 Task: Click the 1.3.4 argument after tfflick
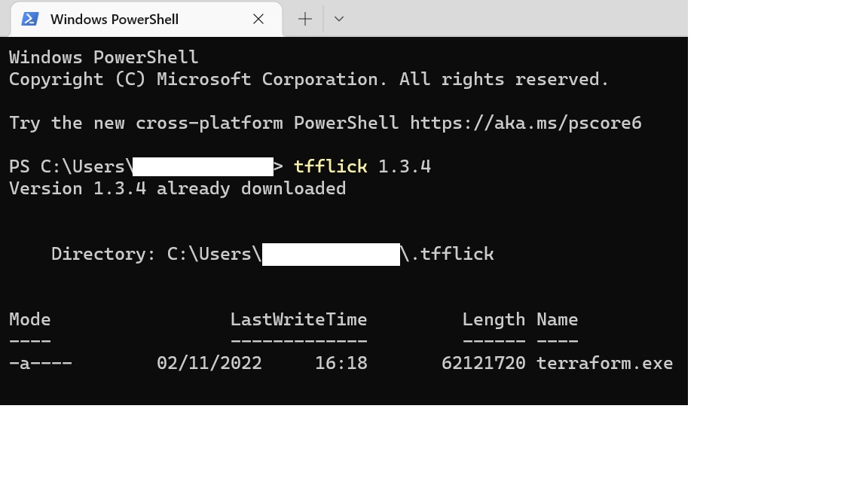click(405, 166)
